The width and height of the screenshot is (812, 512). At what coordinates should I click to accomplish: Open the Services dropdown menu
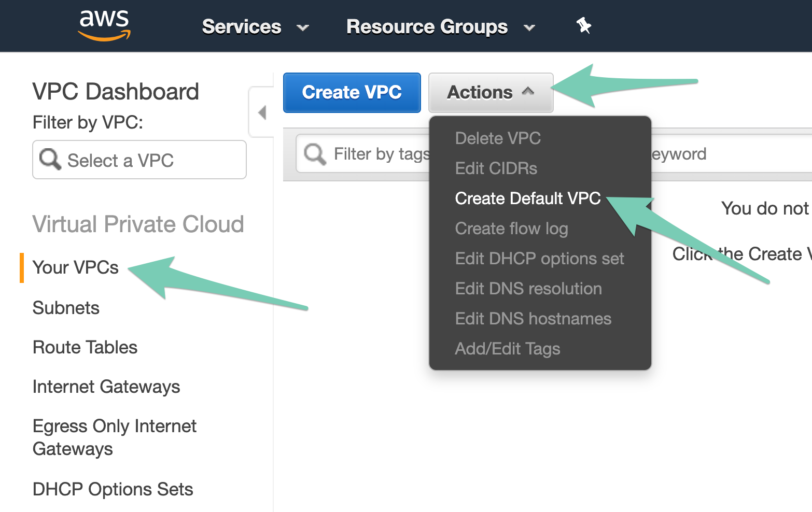click(x=255, y=26)
